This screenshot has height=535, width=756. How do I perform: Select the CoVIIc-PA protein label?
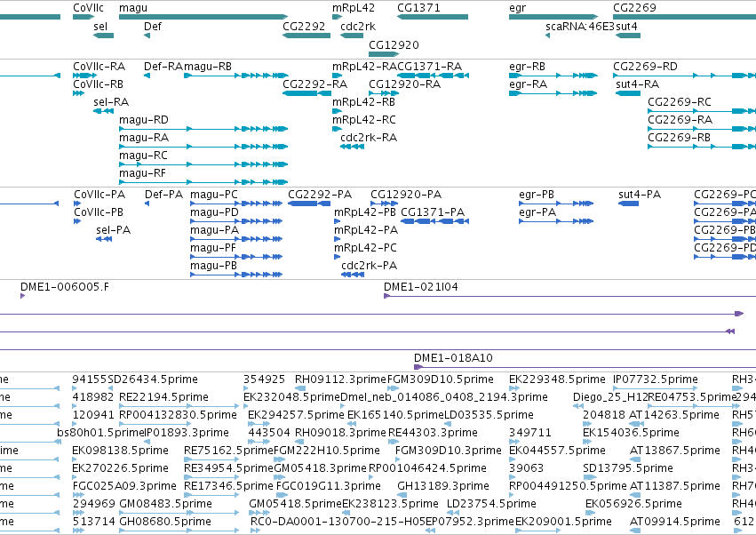[99, 195]
